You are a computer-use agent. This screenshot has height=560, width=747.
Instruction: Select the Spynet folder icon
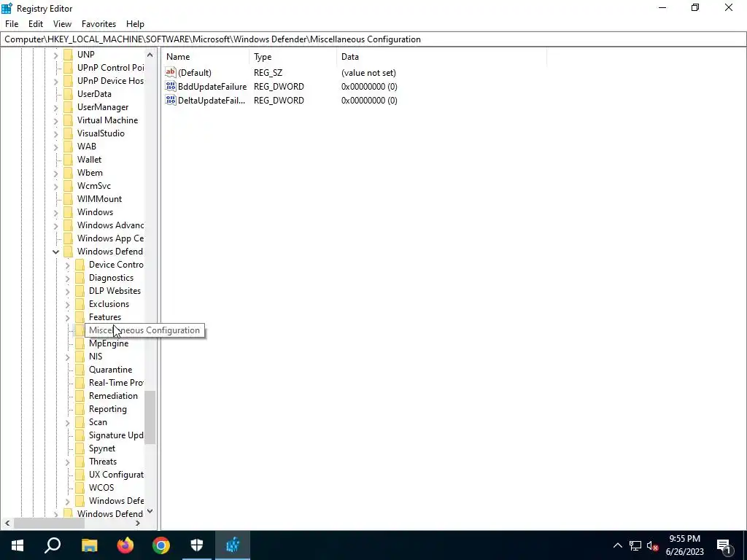pos(80,448)
